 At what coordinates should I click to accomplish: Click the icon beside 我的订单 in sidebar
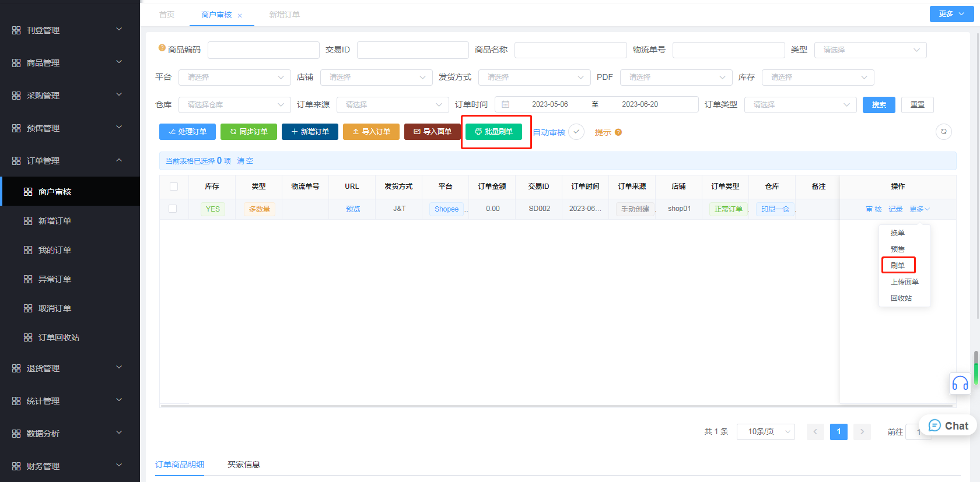pyautogui.click(x=28, y=250)
